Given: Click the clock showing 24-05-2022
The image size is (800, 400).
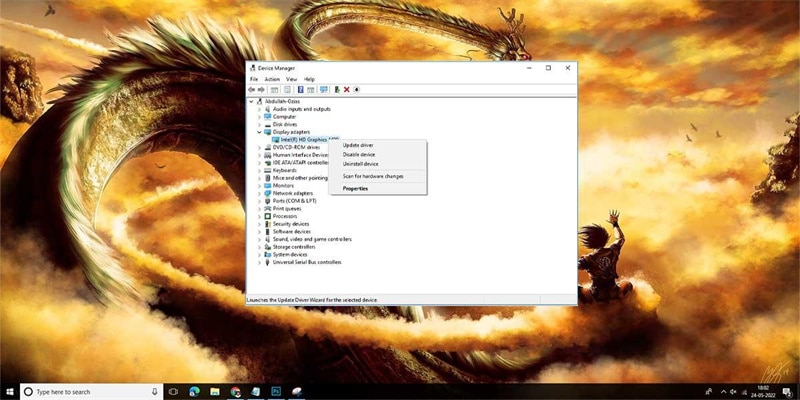Looking at the screenshot, I should (x=764, y=392).
